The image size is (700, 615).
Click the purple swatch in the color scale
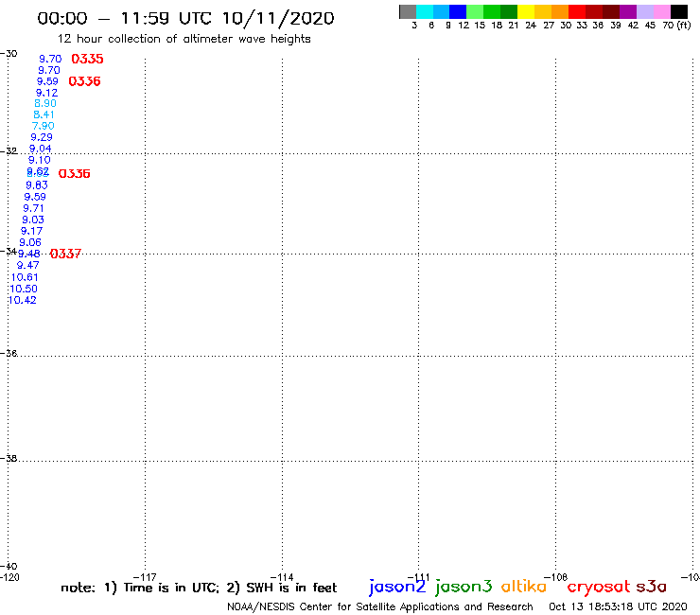point(628,11)
